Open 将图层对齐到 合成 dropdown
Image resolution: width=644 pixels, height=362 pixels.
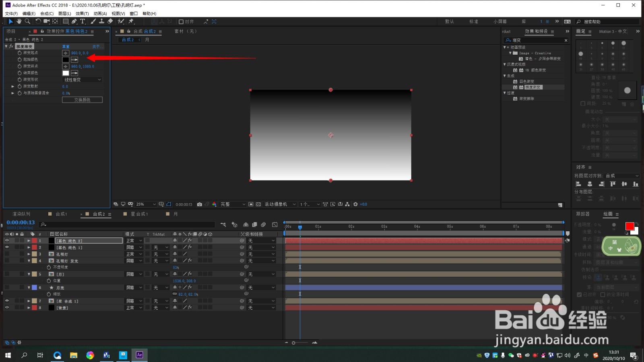click(622, 176)
